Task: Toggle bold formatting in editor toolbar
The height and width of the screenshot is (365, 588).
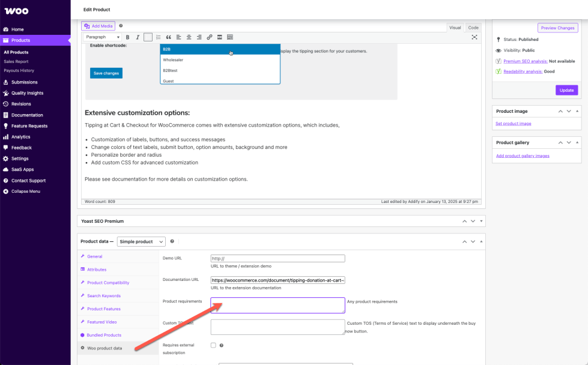Action: click(127, 37)
